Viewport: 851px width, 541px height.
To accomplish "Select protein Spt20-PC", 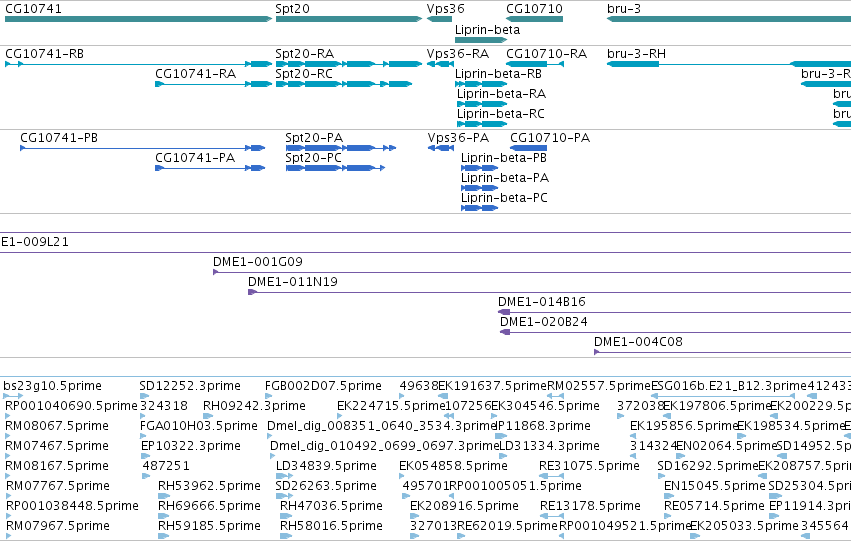I will coord(314,158).
